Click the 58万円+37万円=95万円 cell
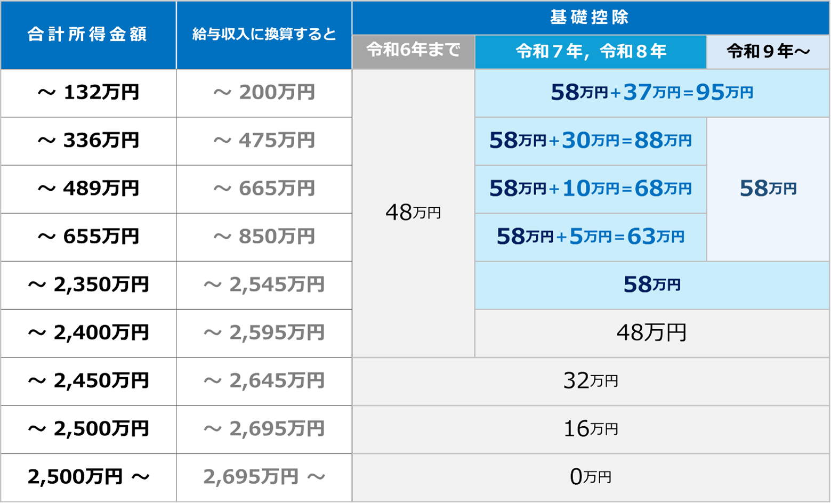This screenshot has width=831, height=504. [x=652, y=93]
